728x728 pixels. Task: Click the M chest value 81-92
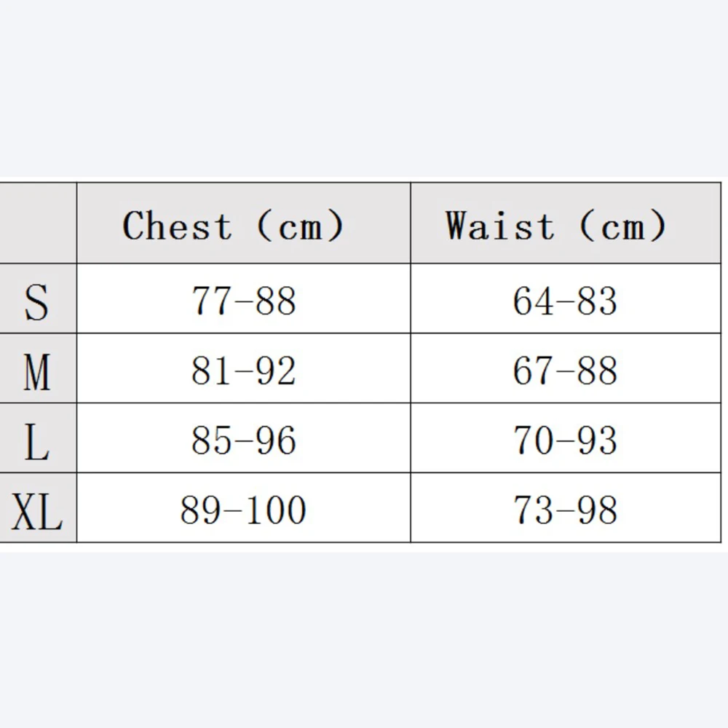[243, 371]
